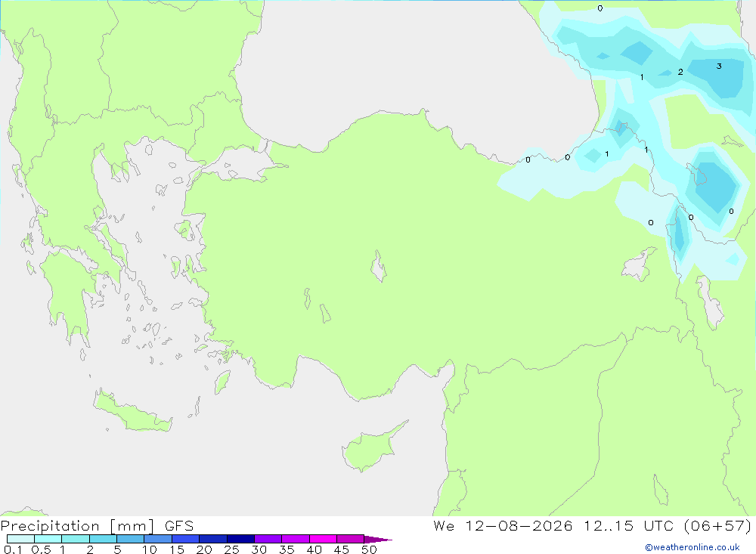Click the legend tick label '50'
The width and height of the screenshot is (756, 554).
pos(369,549)
